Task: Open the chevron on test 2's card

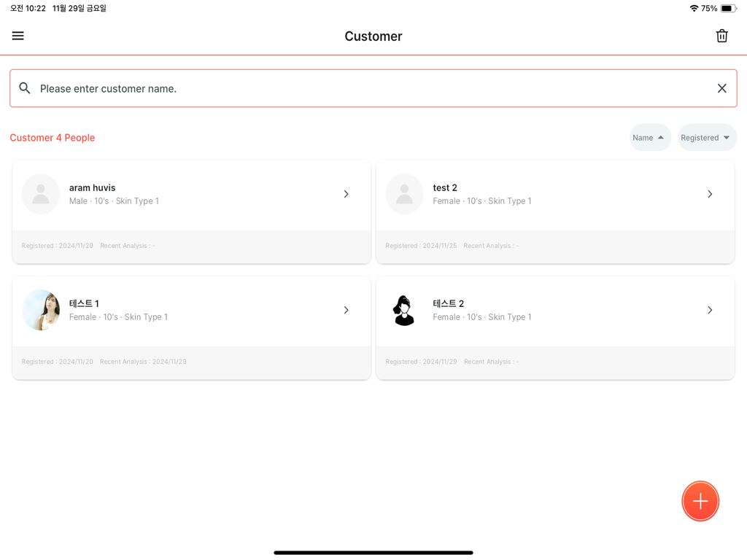Action: [x=710, y=194]
